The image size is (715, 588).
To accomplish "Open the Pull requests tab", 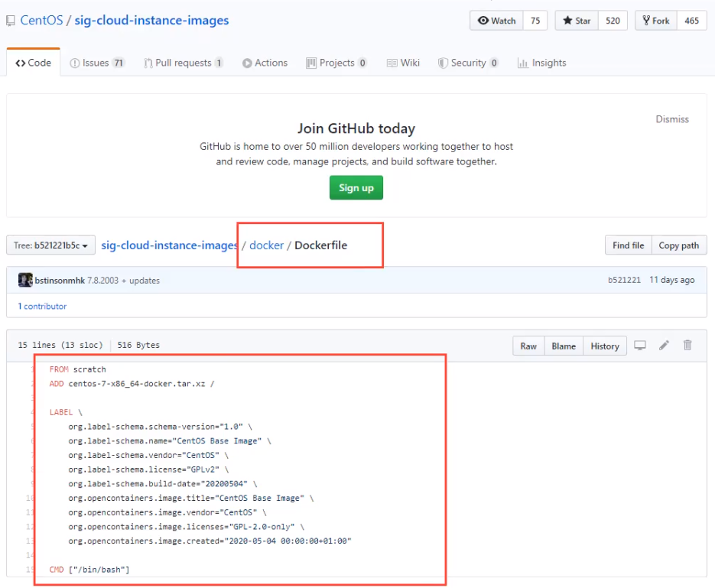I will [x=184, y=63].
